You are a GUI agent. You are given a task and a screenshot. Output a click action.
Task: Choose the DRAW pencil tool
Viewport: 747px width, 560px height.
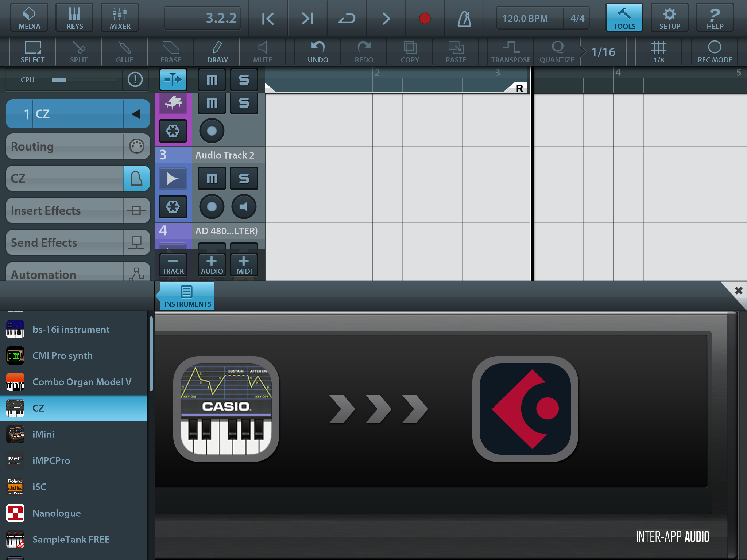(217, 52)
